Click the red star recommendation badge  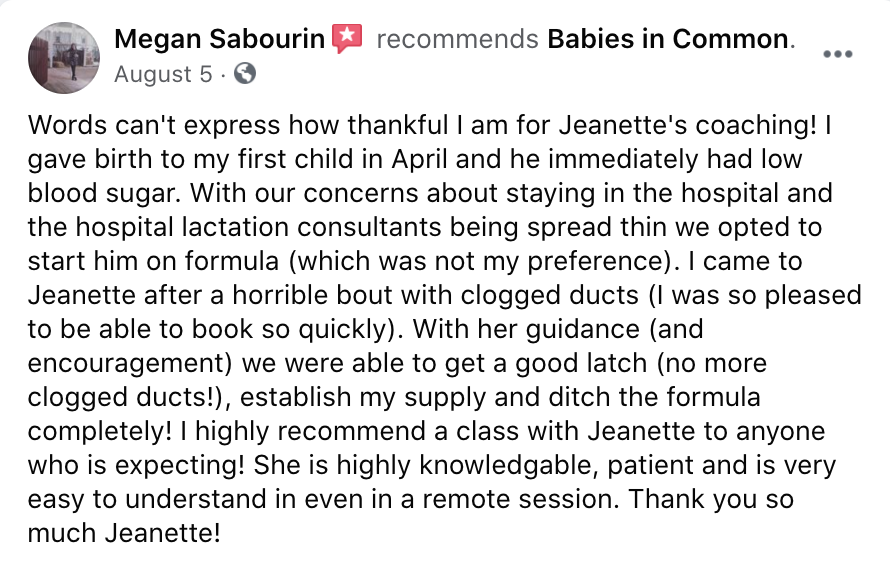(x=347, y=39)
